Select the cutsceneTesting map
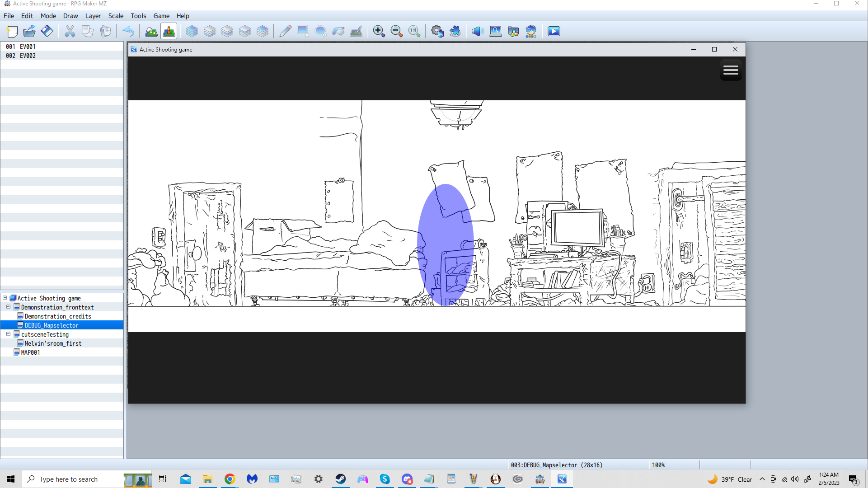The height and width of the screenshot is (488, 868). [45, 334]
